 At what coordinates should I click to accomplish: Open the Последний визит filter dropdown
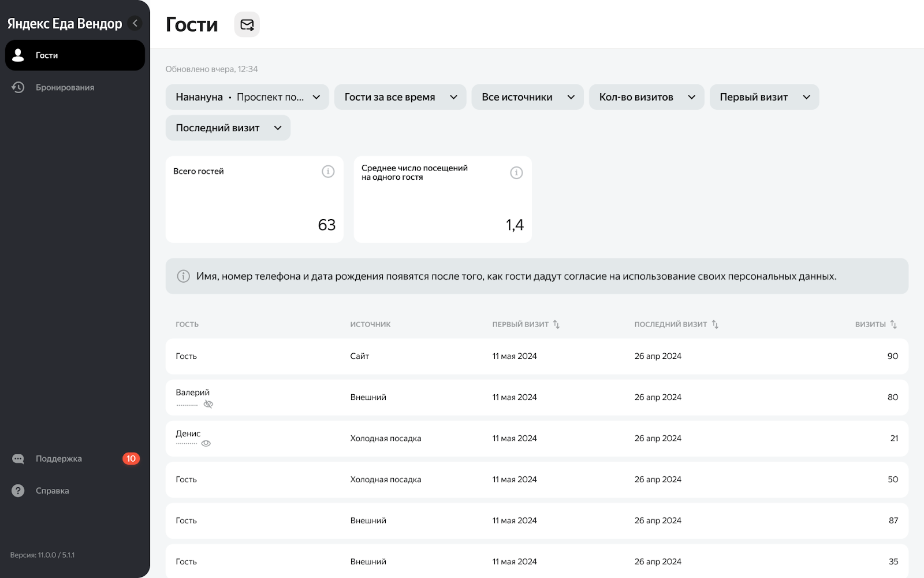coord(228,128)
